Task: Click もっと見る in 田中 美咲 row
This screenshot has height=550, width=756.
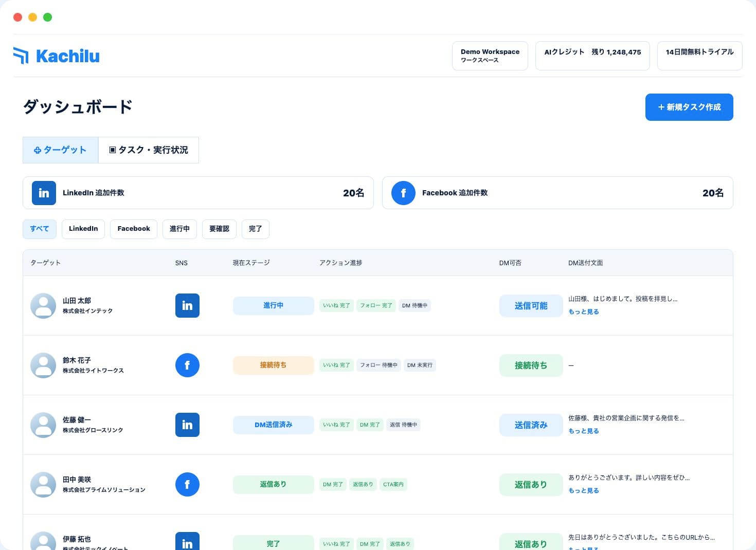Action: [584, 491]
